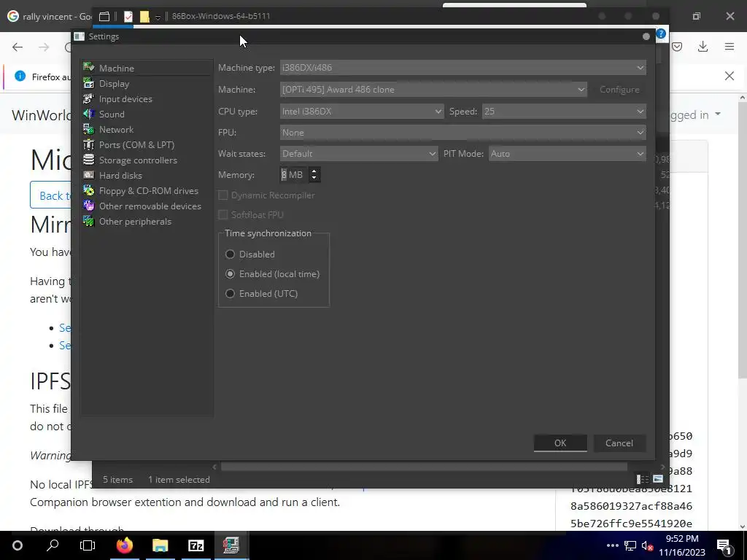Open the taskbar clock and date
The height and width of the screenshot is (560, 747).
pyautogui.click(x=682, y=545)
